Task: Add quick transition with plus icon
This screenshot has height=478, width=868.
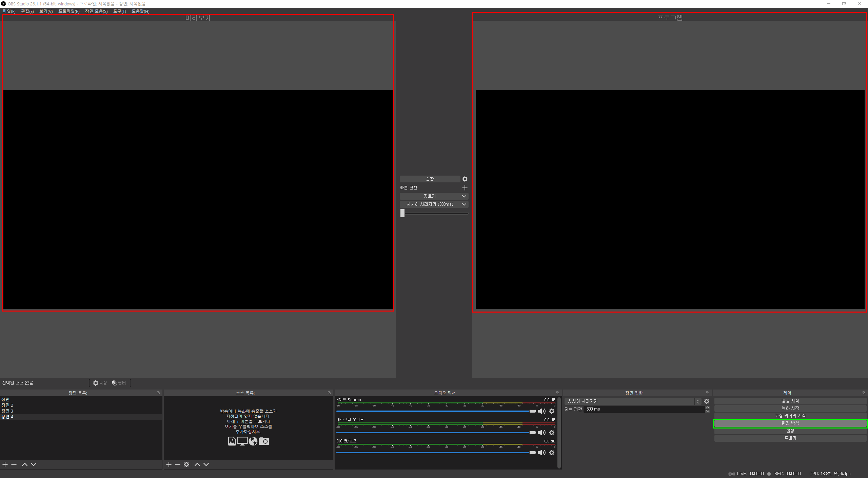Action: 465,188
